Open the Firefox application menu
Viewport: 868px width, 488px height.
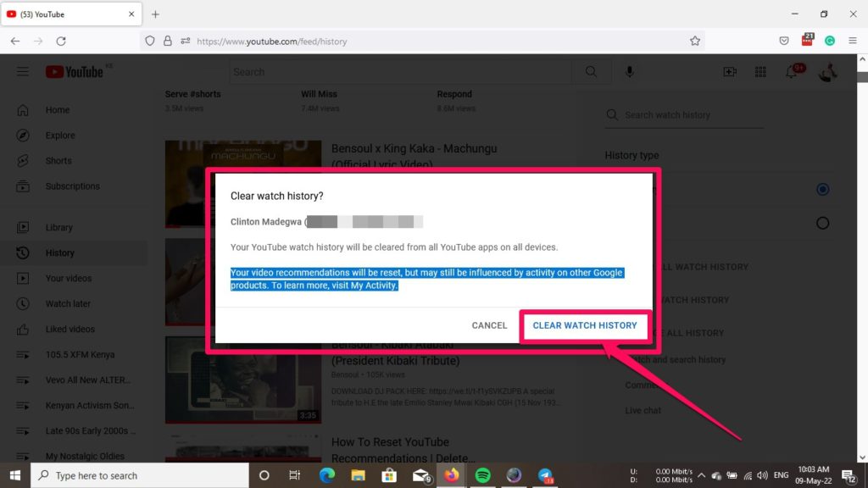[853, 41]
